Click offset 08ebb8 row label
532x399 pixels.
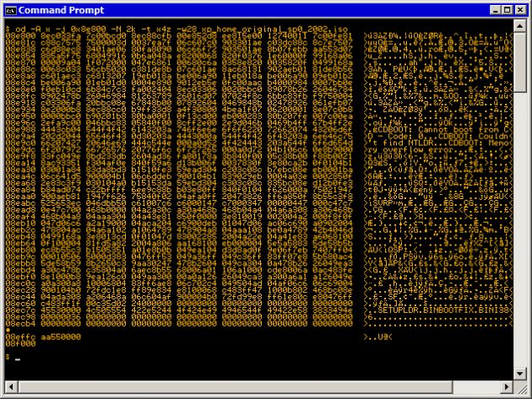[20, 263]
